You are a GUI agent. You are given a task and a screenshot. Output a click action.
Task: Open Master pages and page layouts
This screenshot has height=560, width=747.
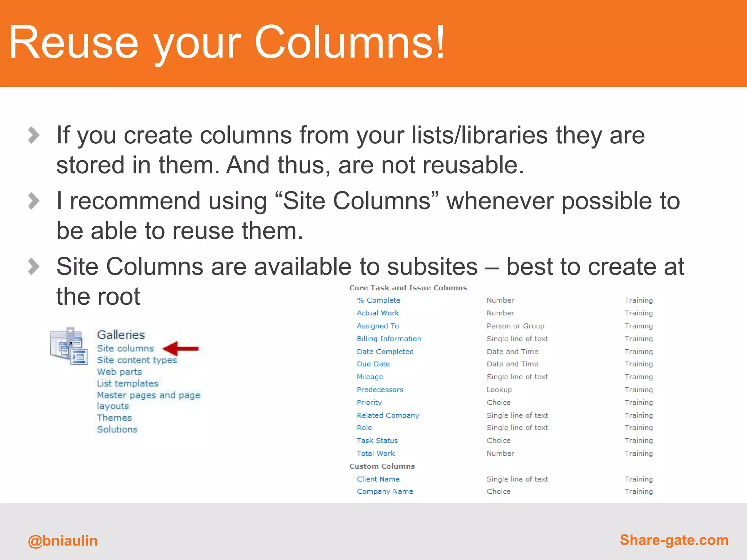148,396
